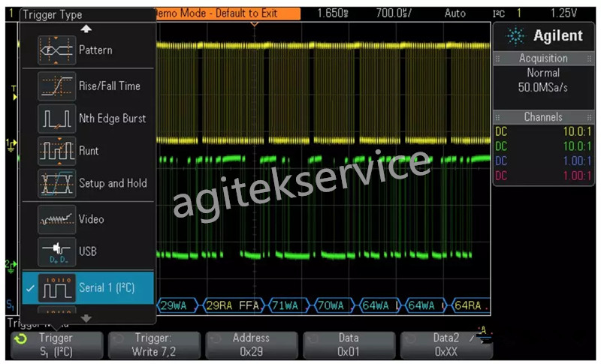Open the Trigger: Write 7,2 softkey

tap(154, 344)
